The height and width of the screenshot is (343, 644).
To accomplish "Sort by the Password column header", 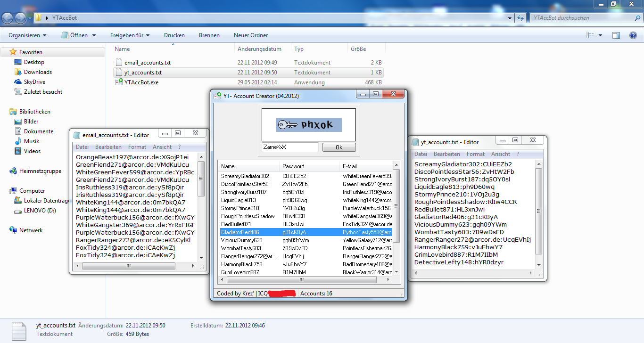I will [x=293, y=166].
